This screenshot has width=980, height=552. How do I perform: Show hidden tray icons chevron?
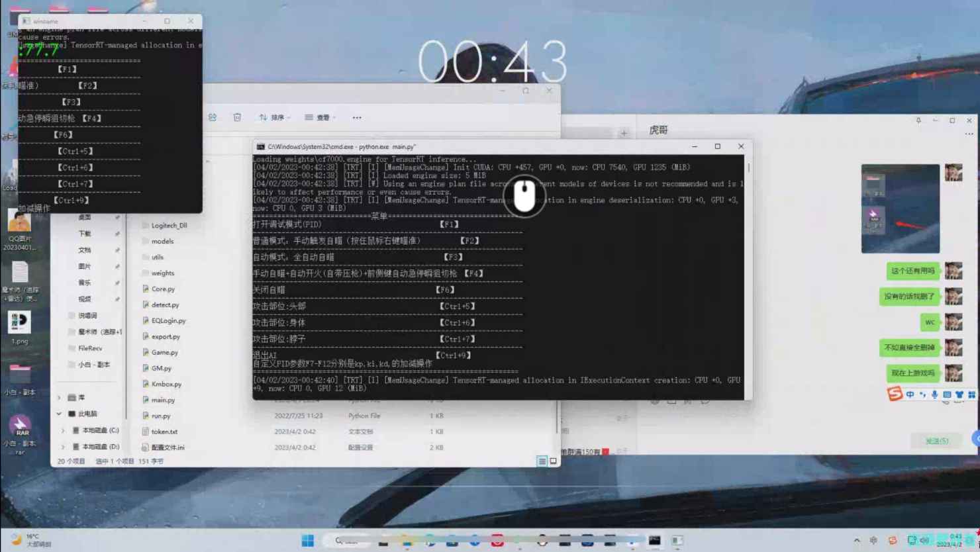[857, 541]
